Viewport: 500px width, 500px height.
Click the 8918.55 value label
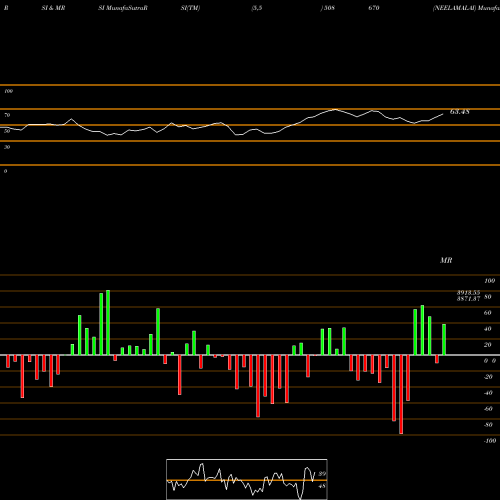tap(468, 293)
